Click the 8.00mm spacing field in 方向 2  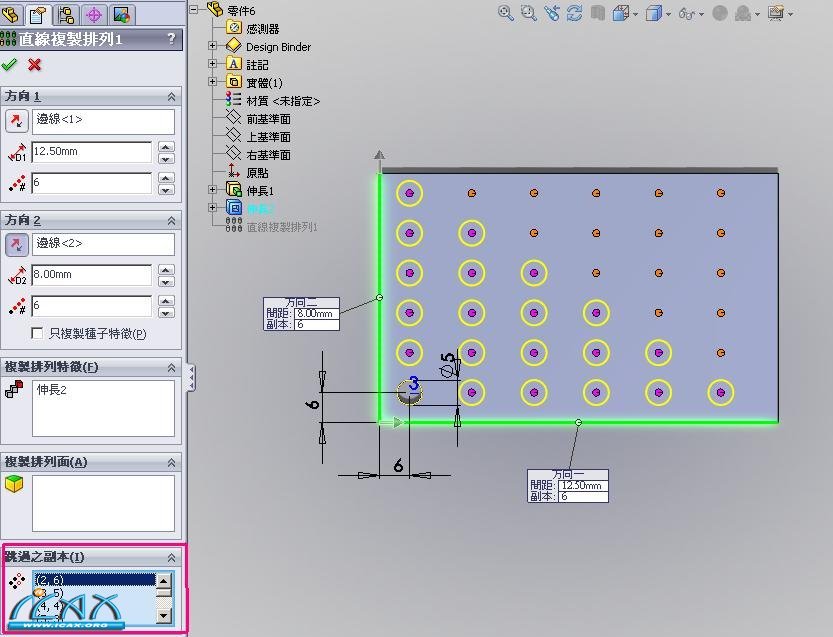(x=92, y=275)
